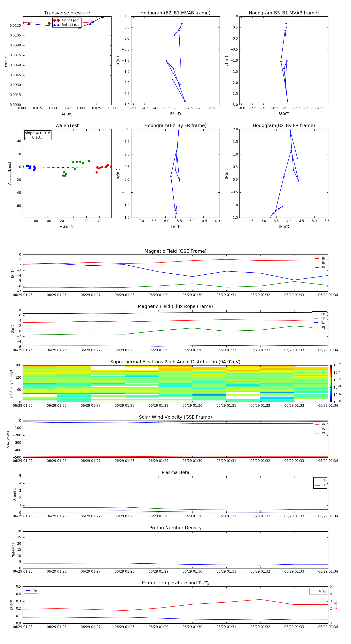
Task: Select the Suprathermal Electrons Pitch Angle Distribution title
Action: [x=175, y=362]
